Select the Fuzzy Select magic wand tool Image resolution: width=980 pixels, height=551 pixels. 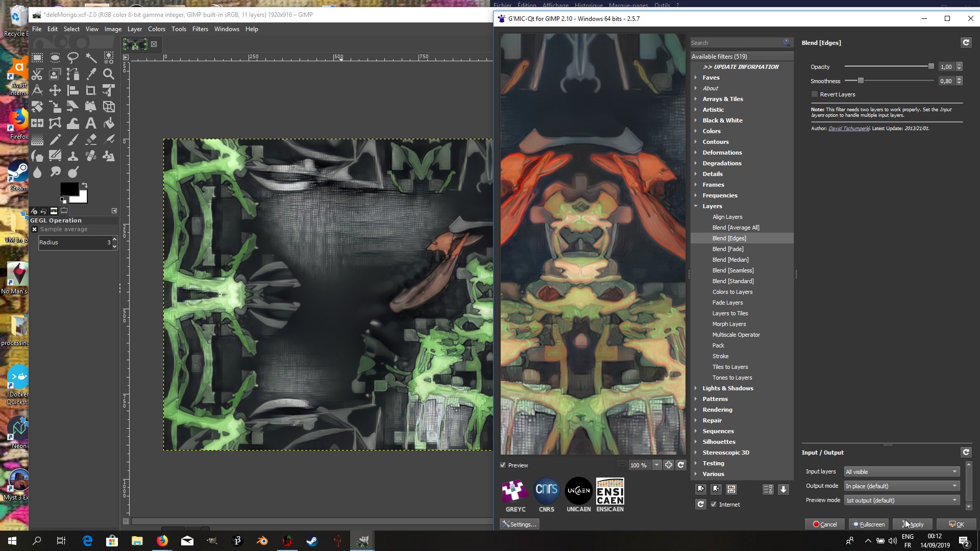coord(91,57)
